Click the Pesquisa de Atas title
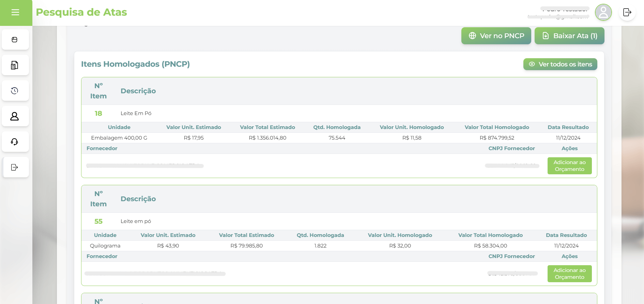 pyautogui.click(x=81, y=12)
